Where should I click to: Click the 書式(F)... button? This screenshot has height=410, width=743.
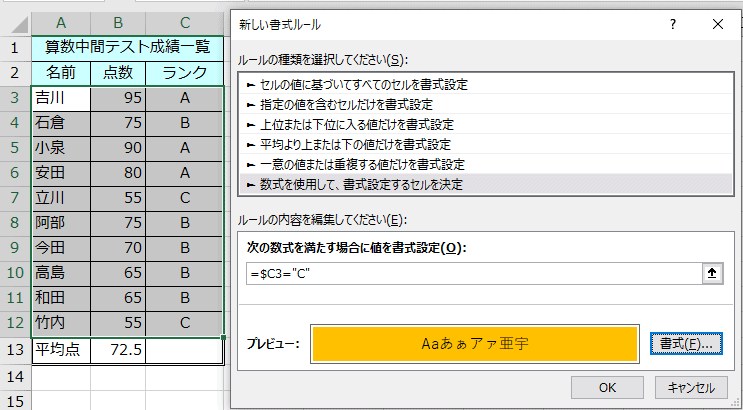685,343
